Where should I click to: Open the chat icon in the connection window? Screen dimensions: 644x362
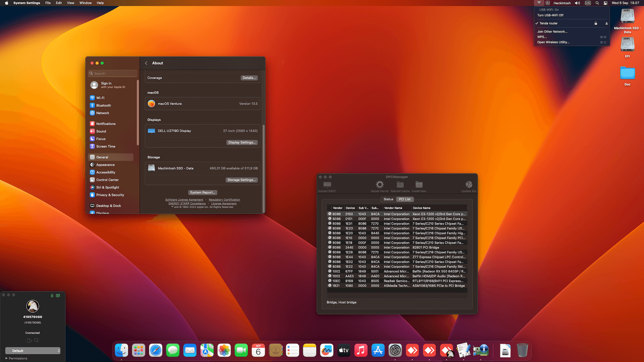click(x=36, y=340)
